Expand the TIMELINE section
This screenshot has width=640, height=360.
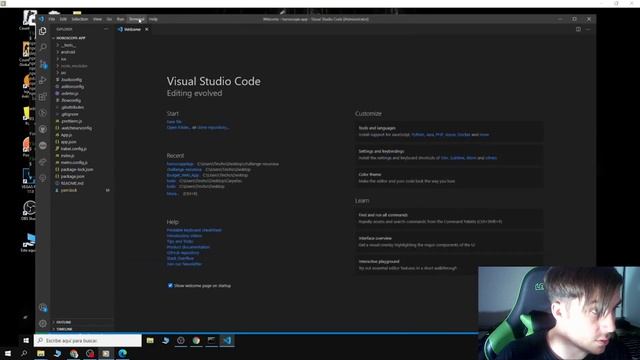(82, 329)
